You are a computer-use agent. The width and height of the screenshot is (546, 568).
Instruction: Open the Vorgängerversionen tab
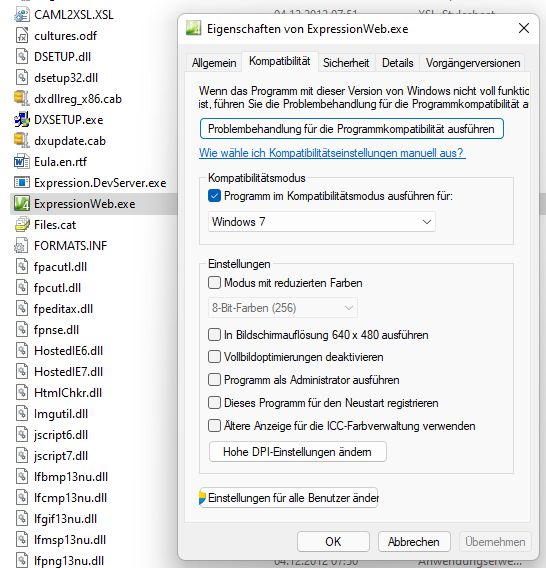click(x=473, y=63)
